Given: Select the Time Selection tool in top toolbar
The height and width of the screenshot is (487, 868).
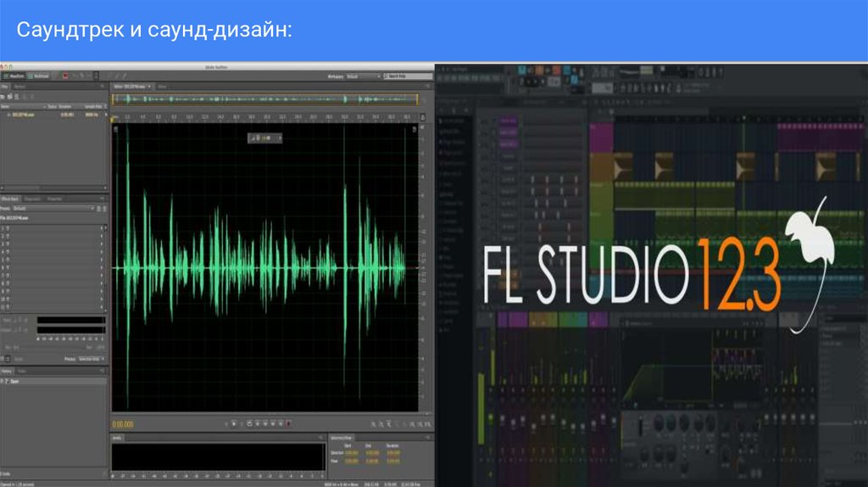Looking at the screenshot, I should tap(98, 76).
